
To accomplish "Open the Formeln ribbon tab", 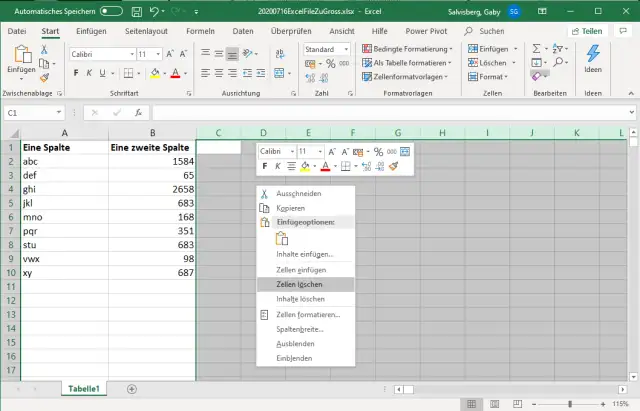I will (200, 31).
